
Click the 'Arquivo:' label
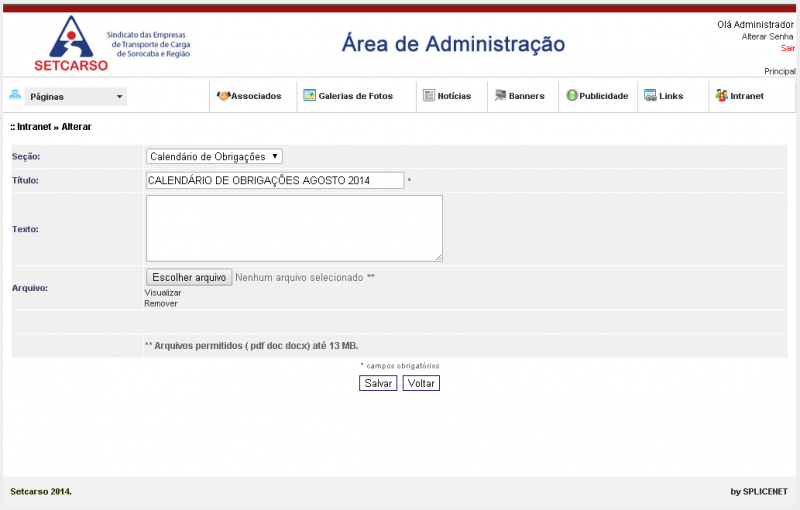click(30, 288)
